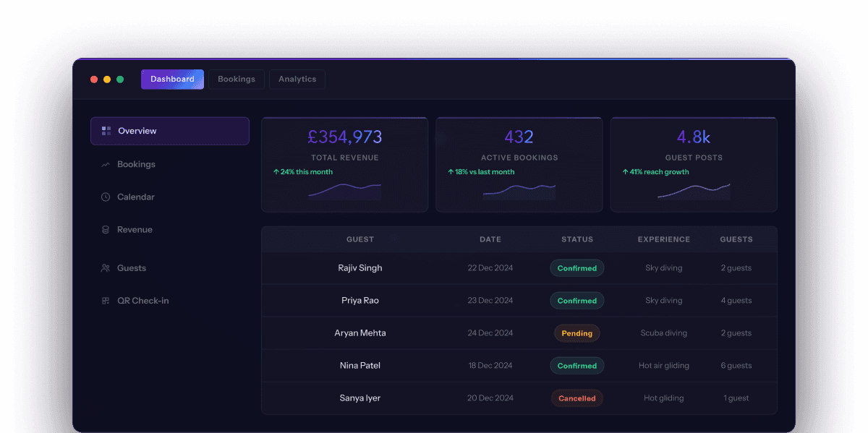Screen dimensions: 868x433
Task: Click the Calendar clock icon in sidebar
Action: (106, 197)
